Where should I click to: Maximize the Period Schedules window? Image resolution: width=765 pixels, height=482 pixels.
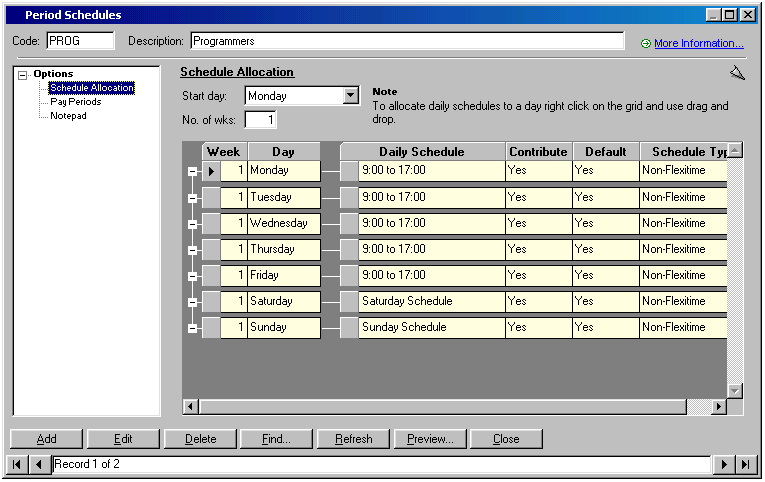click(730, 15)
